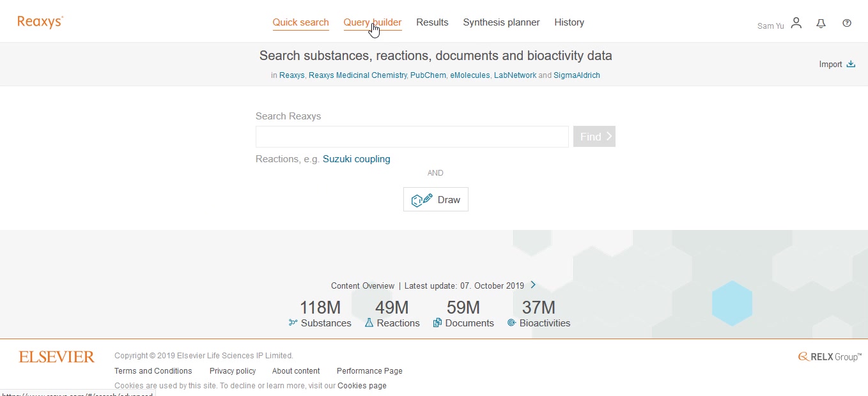868x396 pixels.
Task: Click the Bioactivities target icon
Action: click(x=511, y=323)
